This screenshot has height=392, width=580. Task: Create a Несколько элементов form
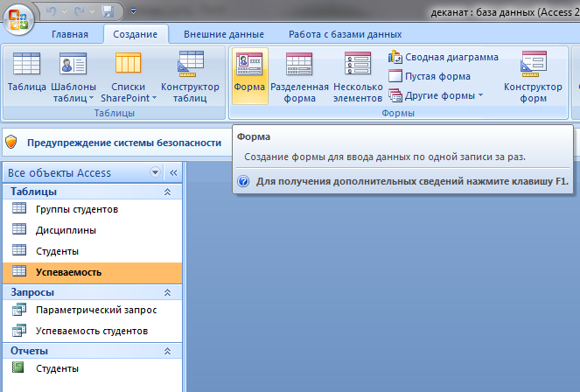point(357,77)
